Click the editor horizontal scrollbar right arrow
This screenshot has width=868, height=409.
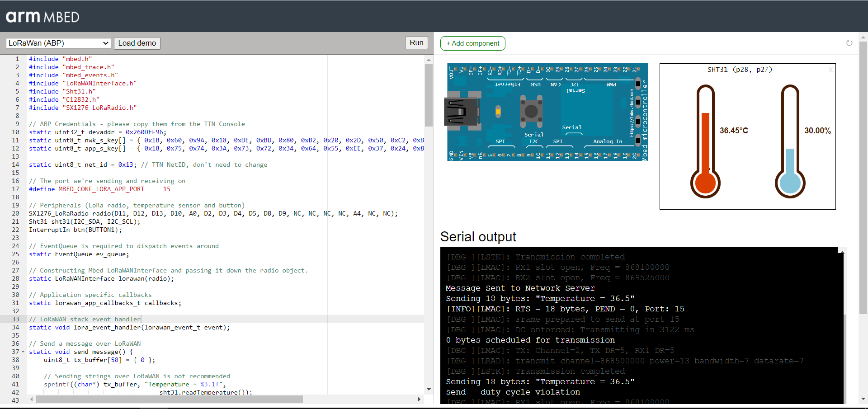tap(419, 400)
